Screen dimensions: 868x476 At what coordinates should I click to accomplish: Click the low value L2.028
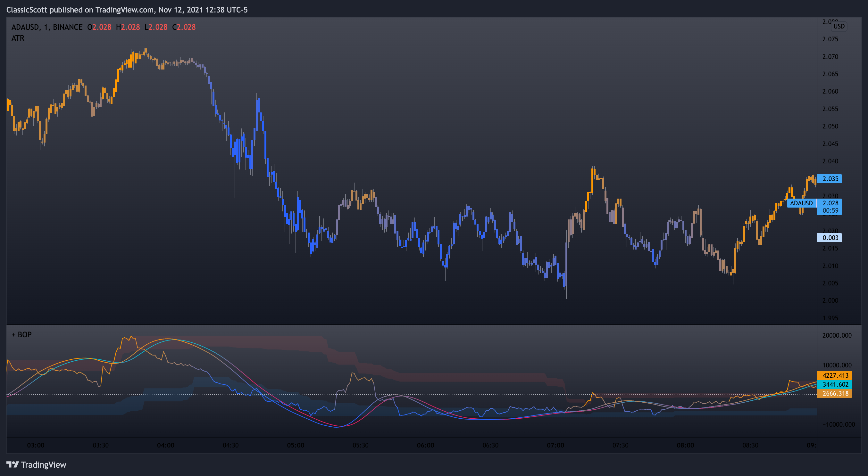tap(156, 27)
